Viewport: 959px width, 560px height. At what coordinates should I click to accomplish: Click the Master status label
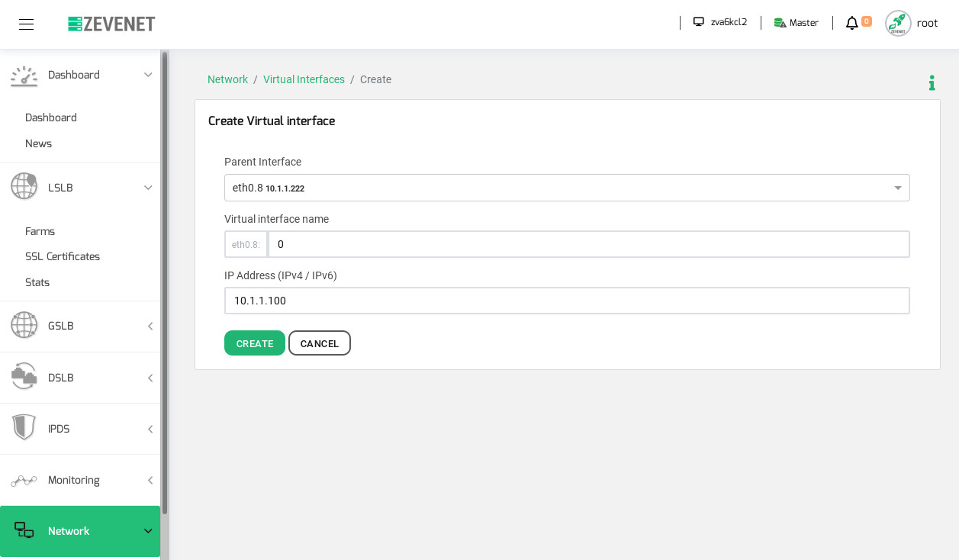tap(804, 23)
